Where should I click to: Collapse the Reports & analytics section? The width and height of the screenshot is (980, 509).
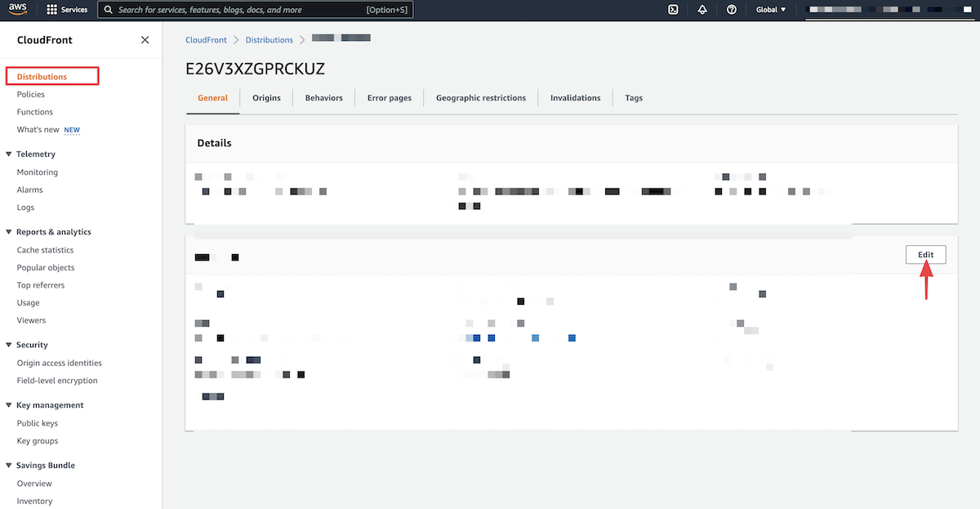[8, 232]
